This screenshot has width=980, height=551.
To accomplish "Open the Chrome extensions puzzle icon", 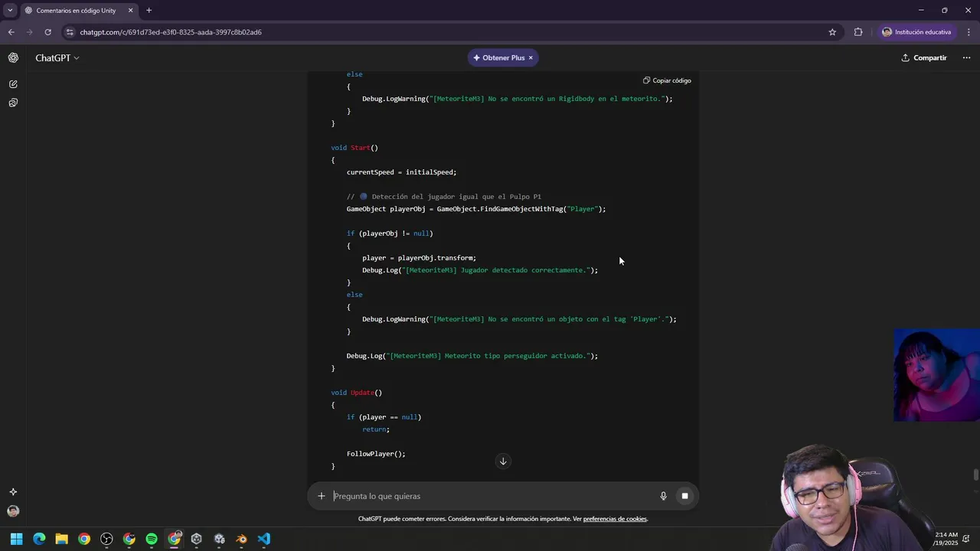I will coord(858,32).
